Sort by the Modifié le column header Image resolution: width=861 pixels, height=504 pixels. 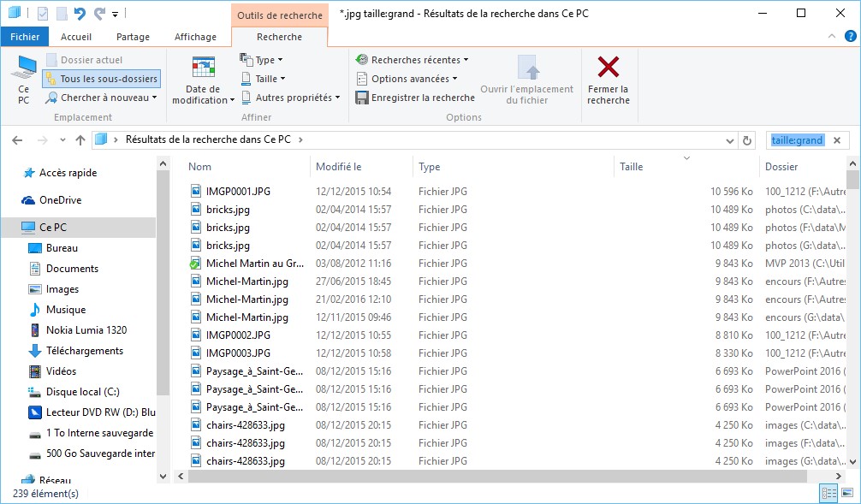click(339, 167)
